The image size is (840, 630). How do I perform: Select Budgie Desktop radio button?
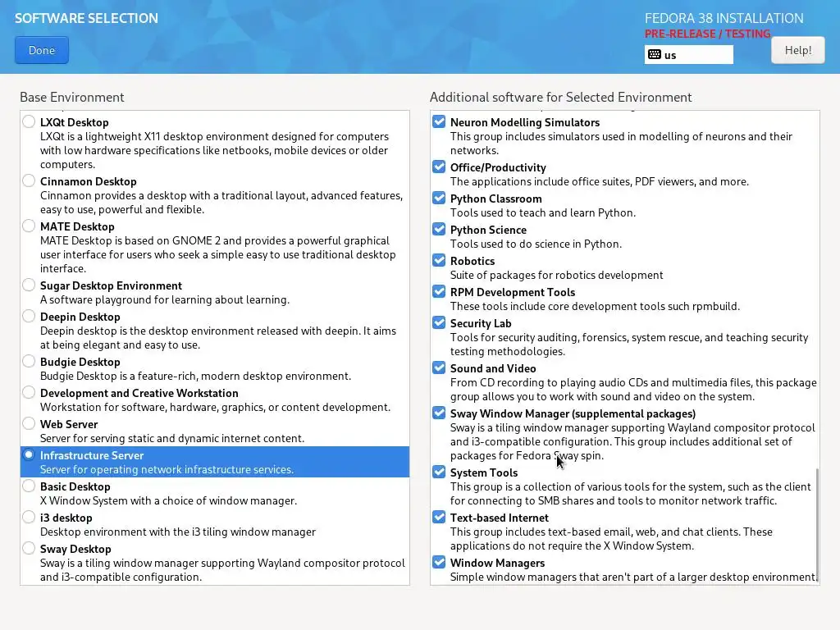point(29,361)
